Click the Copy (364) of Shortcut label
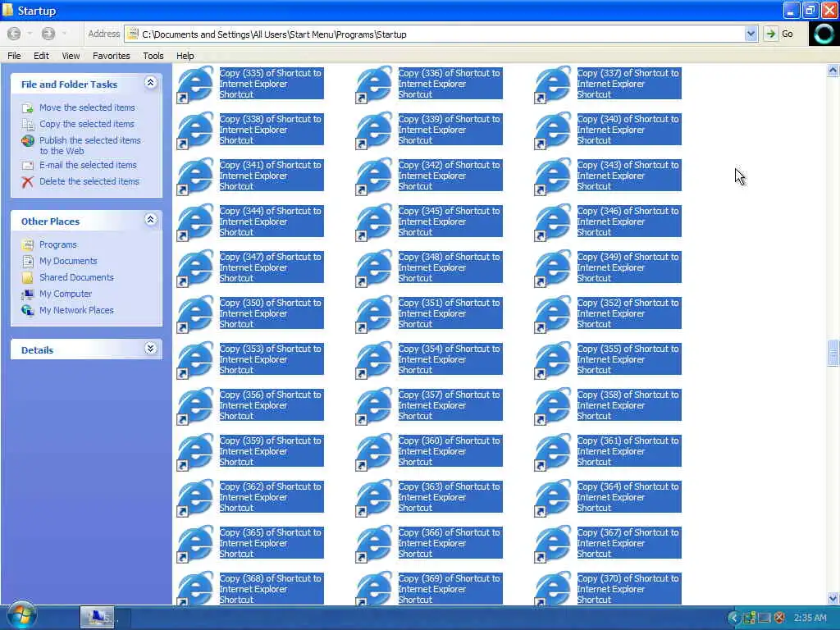 point(629,497)
